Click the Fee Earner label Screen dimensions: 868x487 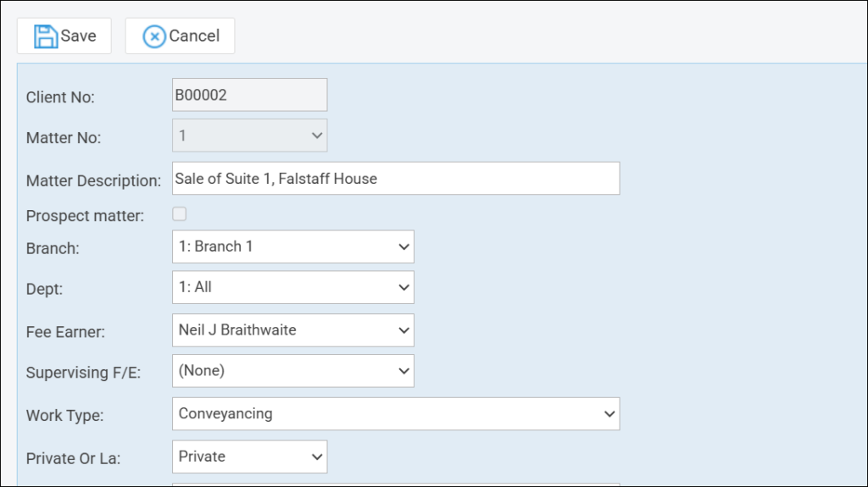(65, 332)
